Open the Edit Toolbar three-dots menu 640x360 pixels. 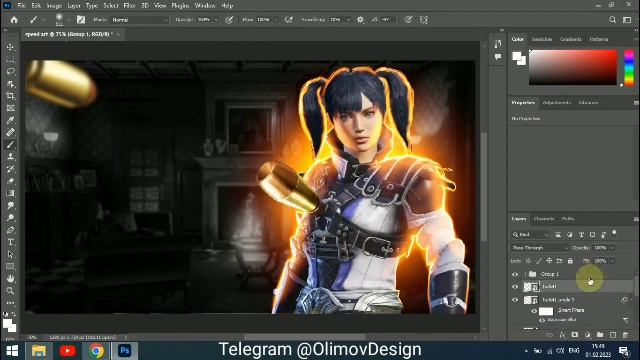point(11,303)
